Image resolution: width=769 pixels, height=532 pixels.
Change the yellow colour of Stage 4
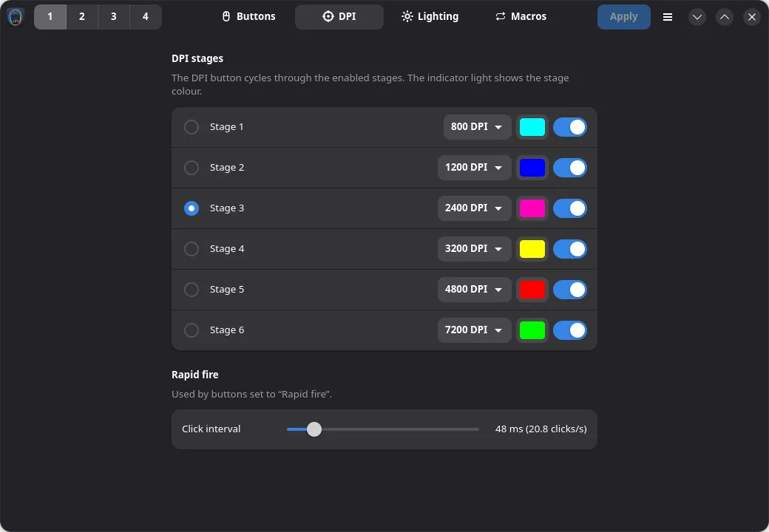[x=532, y=249]
